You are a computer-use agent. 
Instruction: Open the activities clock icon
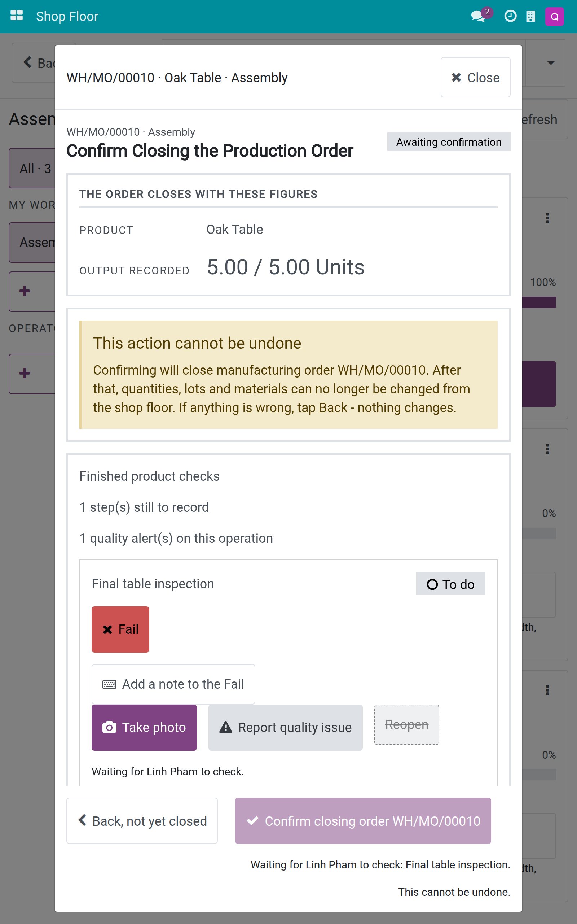(510, 16)
